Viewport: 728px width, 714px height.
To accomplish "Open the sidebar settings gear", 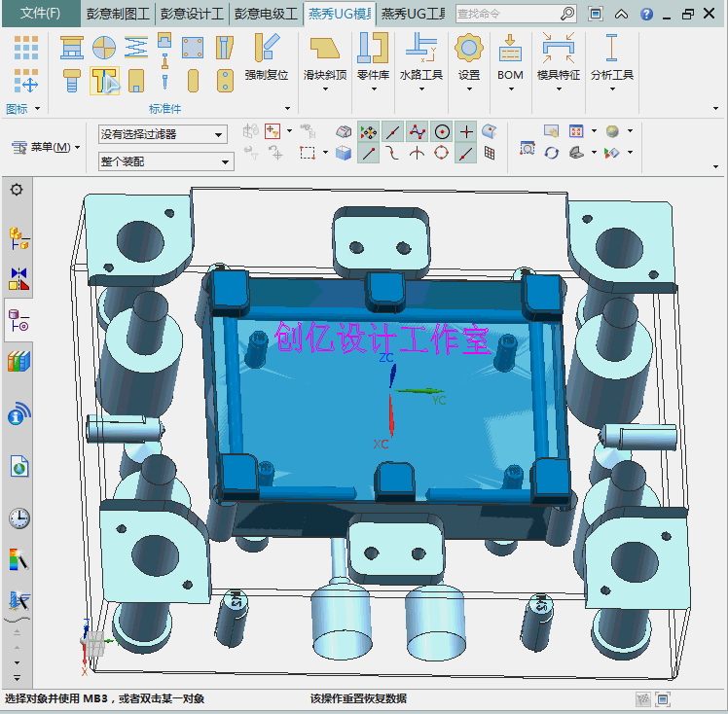I will (x=17, y=190).
